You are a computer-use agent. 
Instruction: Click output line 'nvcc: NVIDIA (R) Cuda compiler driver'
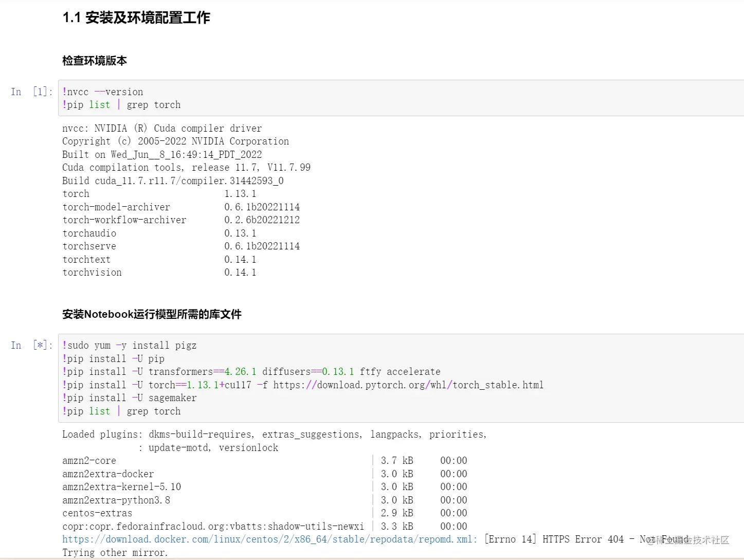tap(162, 128)
